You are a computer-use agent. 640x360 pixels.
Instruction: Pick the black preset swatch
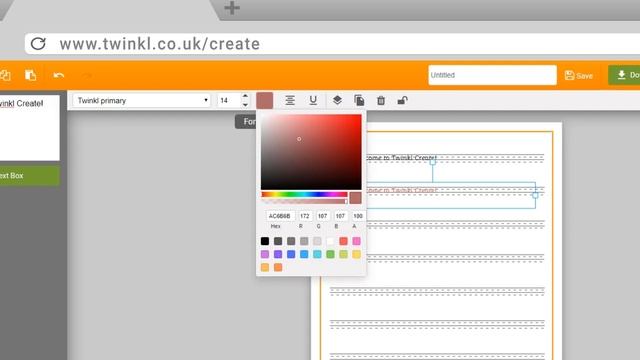[265, 241]
